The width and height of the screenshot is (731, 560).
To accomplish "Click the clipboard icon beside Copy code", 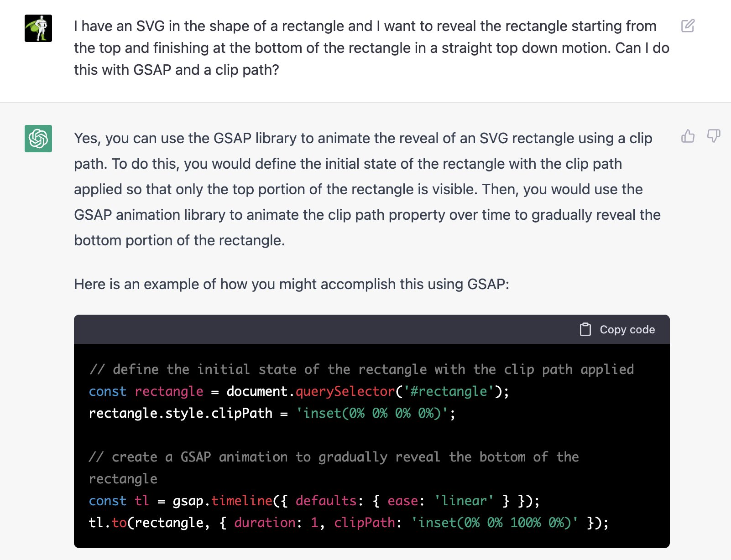I will pos(585,329).
